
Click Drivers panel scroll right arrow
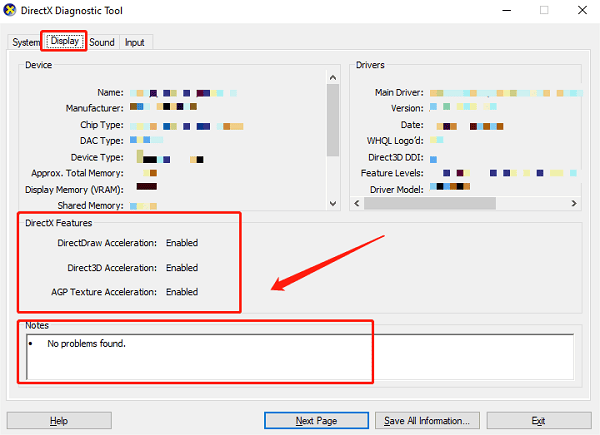574,203
